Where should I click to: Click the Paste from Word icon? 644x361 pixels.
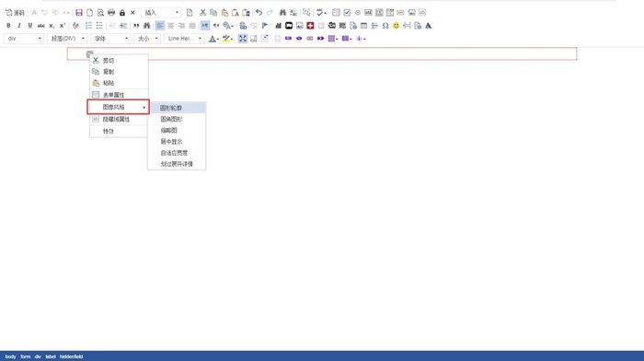[246, 13]
